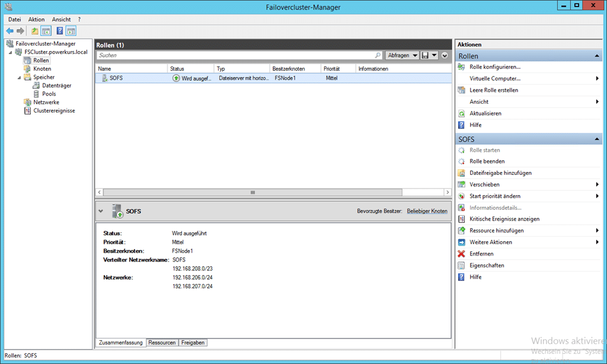Click the scrollbar right arrow

click(x=448, y=193)
